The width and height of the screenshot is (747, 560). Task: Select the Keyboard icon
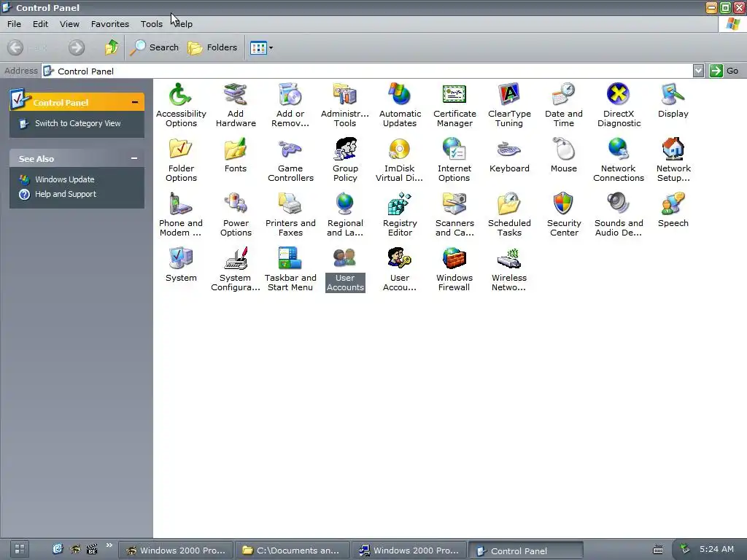point(509,155)
